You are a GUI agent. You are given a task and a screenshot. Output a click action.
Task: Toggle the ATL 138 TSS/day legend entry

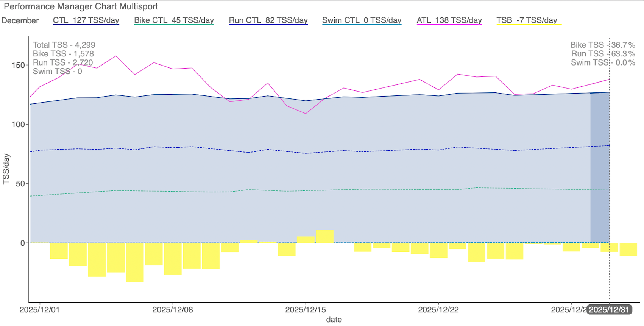pos(449,20)
